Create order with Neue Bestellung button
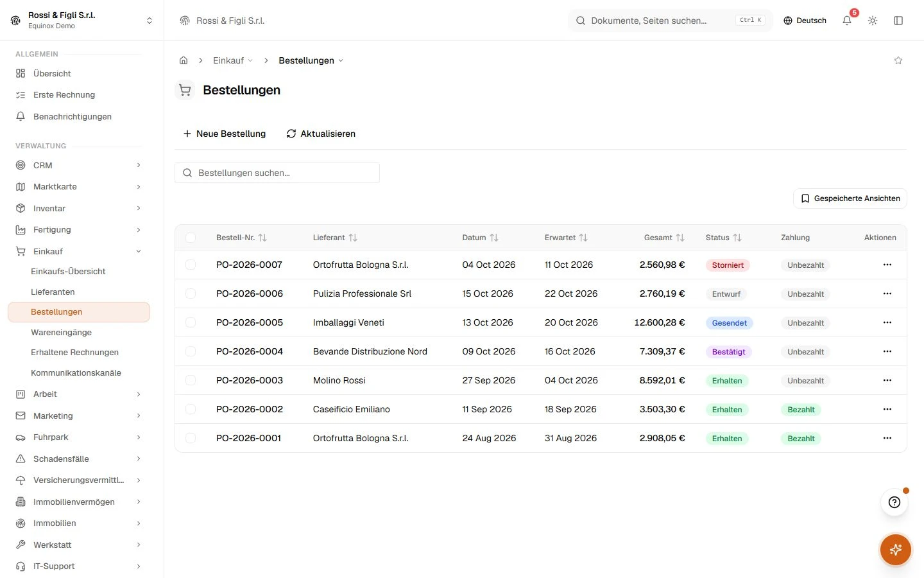Image resolution: width=924 pixels, height=578 pixels. tap(224, 134)
